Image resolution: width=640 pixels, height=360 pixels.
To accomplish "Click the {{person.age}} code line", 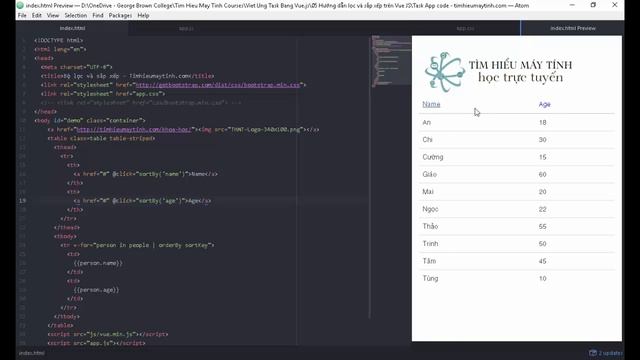I will [x=96, y=290].
